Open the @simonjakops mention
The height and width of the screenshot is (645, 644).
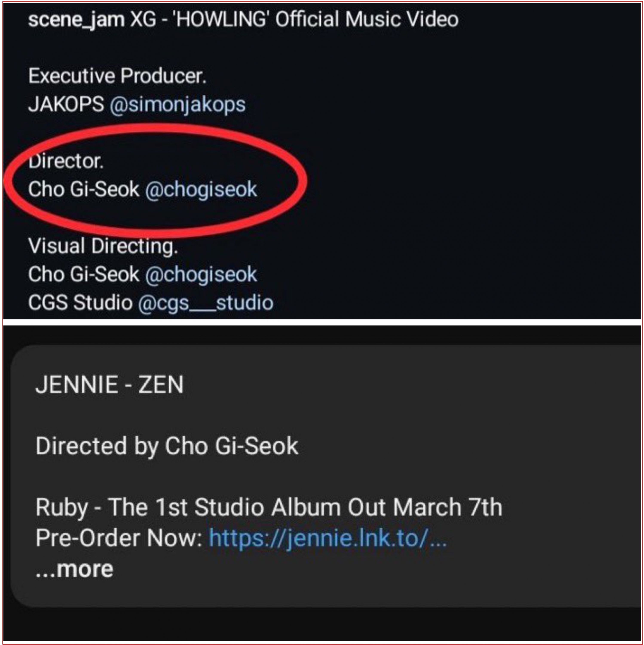coord(177,105)
